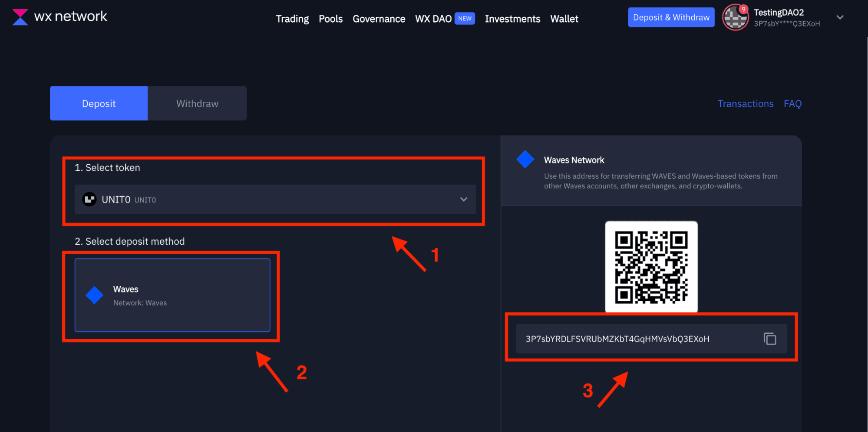
Task: Click the TestingDAO2 account avatar
Action: point(735,17)
